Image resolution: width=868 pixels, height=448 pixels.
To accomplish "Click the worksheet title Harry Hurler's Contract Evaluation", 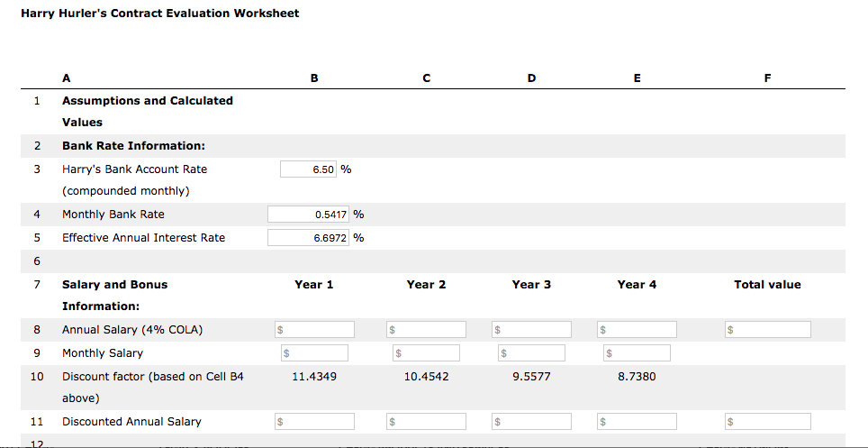I will tap(160, 14).
